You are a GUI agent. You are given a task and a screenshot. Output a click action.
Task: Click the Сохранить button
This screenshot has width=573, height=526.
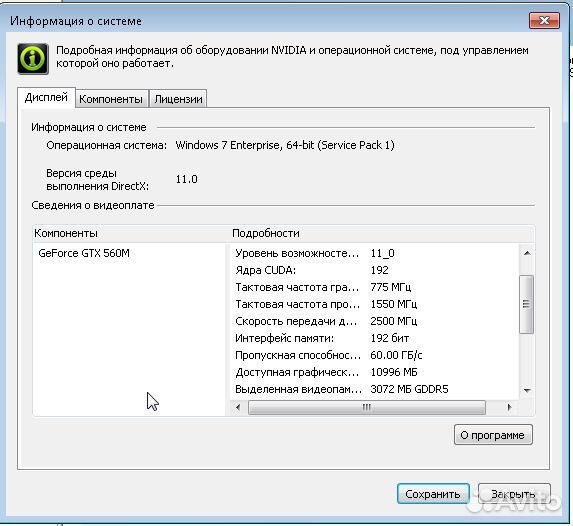[433, 494]
